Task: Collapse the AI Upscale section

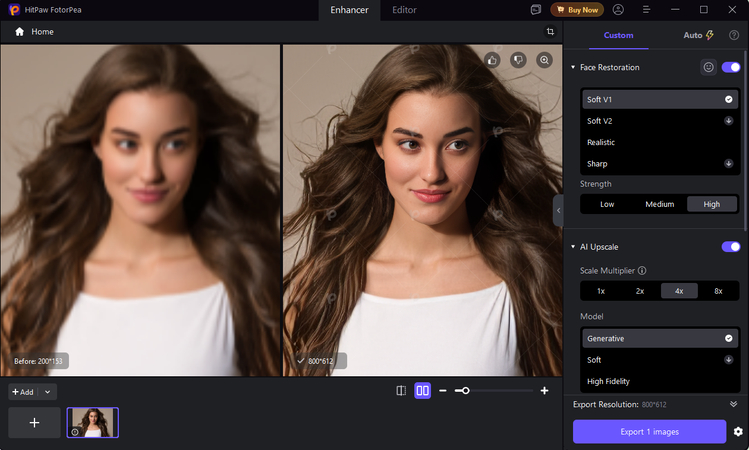Action: 573,246
